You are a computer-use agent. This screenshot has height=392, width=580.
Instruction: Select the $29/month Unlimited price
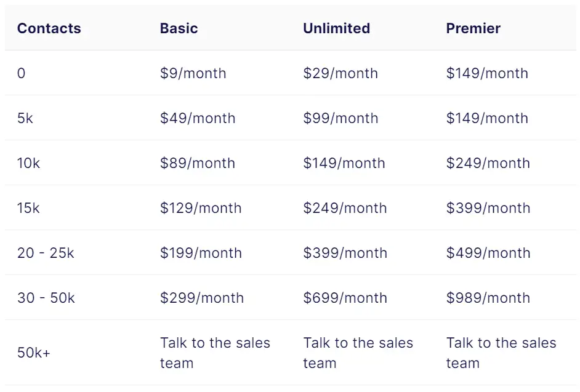coord(340,73)
